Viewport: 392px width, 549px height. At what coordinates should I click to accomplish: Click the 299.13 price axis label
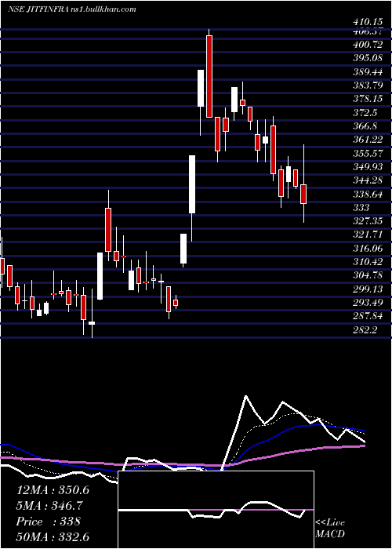click(368, 289)
